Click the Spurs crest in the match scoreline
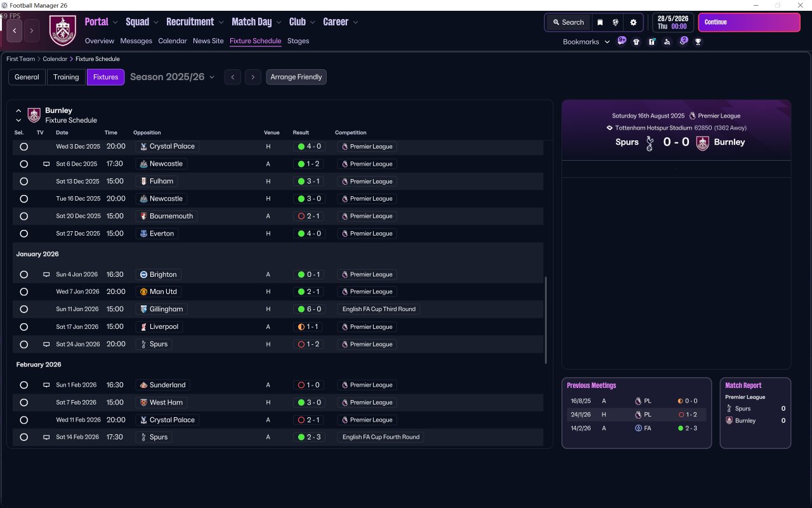This screenshot has width=812, height=508. pos(649,143)
